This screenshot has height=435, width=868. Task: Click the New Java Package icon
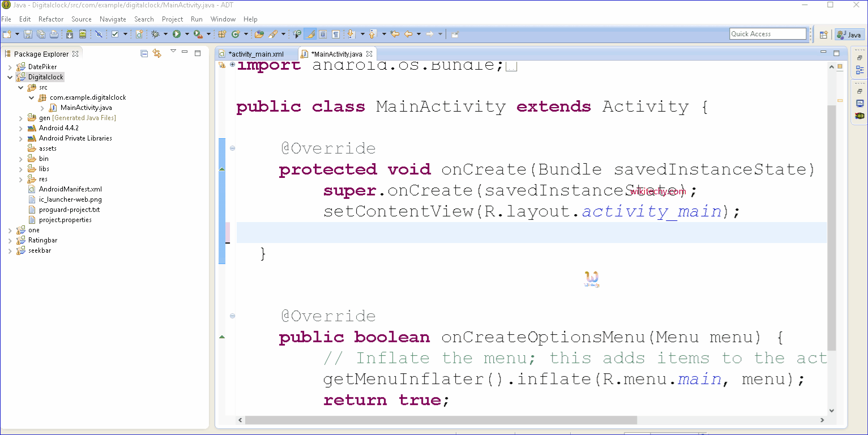click(223, 35)
